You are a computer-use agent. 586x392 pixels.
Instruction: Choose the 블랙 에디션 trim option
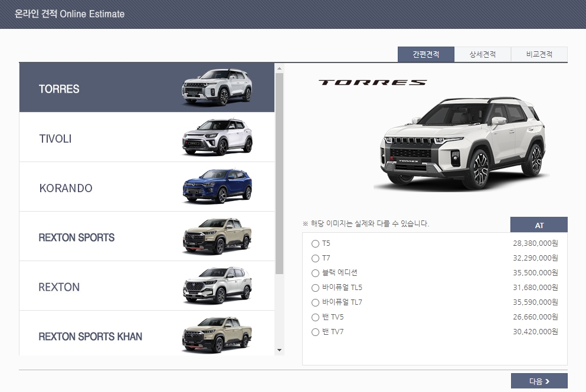(x=315, y=274)
